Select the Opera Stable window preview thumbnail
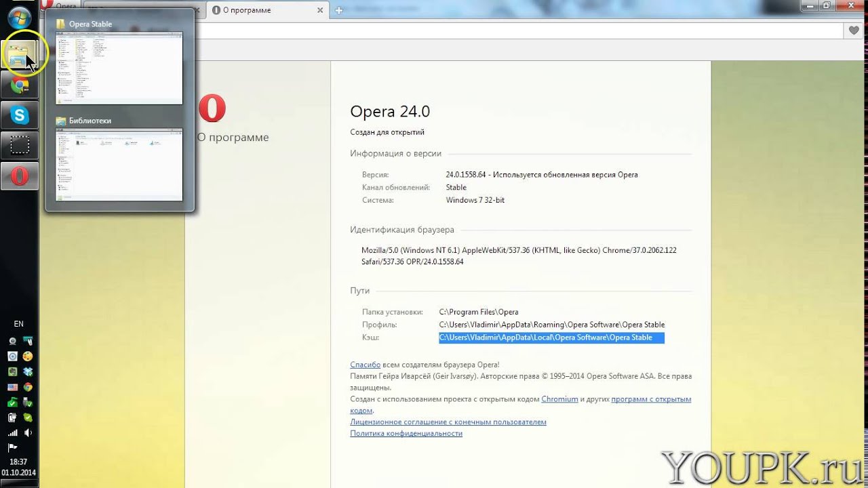 pyautogui.click(x=119, y=68)
